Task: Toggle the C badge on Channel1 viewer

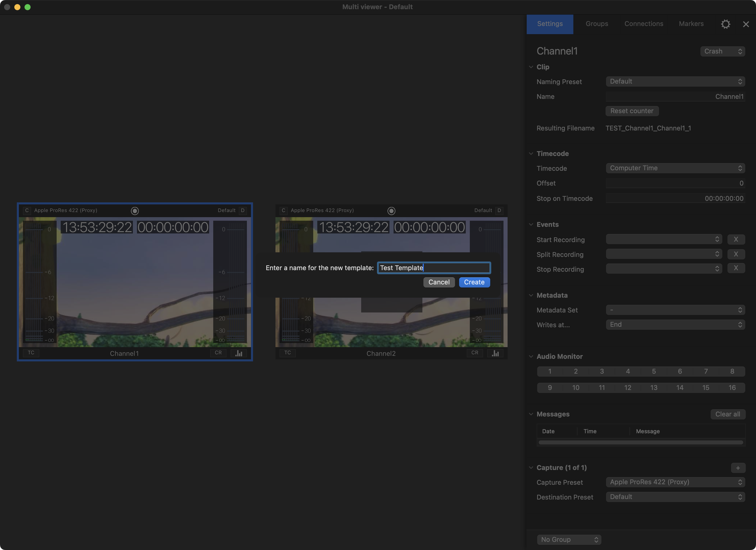Action: 27,211
